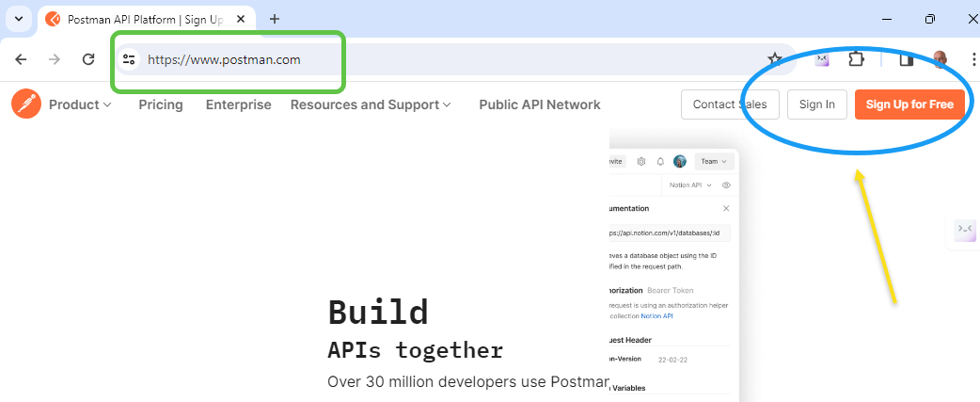Click the 'Build' headline text
980x402 pixels.
pyautogui.click(x=378, y=312)
